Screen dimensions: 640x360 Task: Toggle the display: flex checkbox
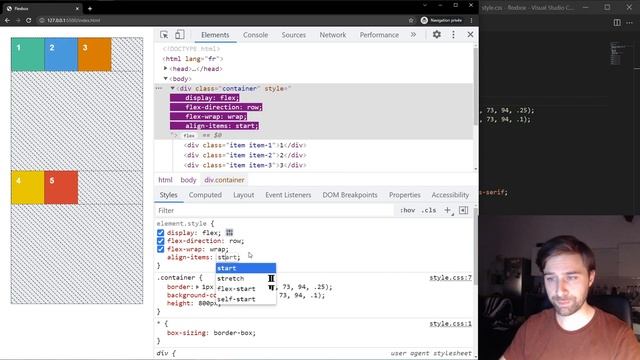pos(160,233)
